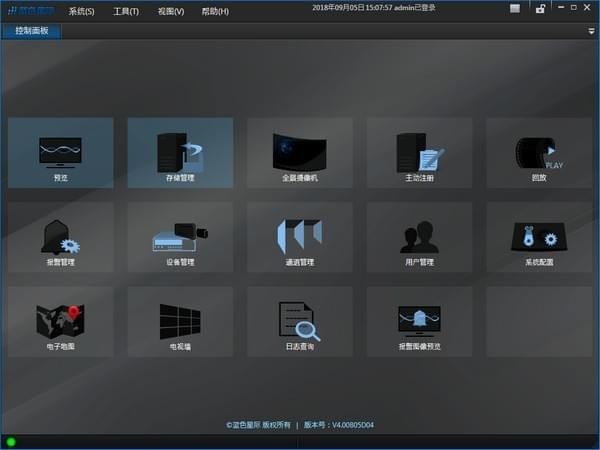Open the 系统(S) menu
Screen dimensions: 600x450
[x=82, y=11]
